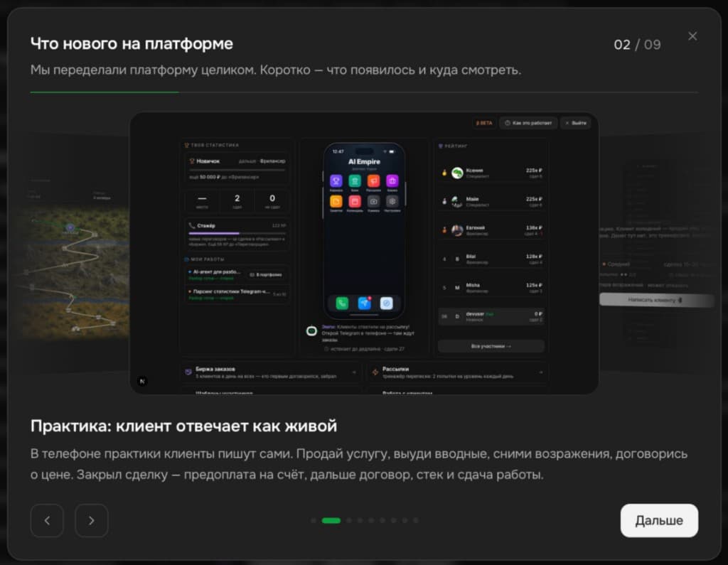The image size is (728, 565).
Task: Tap the white compass browser icon in dock
Action: click(386, 303)
